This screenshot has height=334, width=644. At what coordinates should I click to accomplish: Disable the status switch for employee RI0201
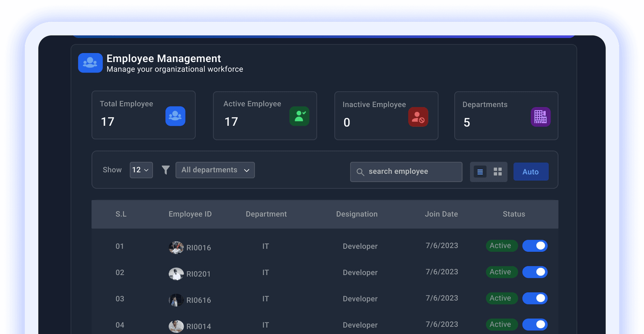(535, 272)
